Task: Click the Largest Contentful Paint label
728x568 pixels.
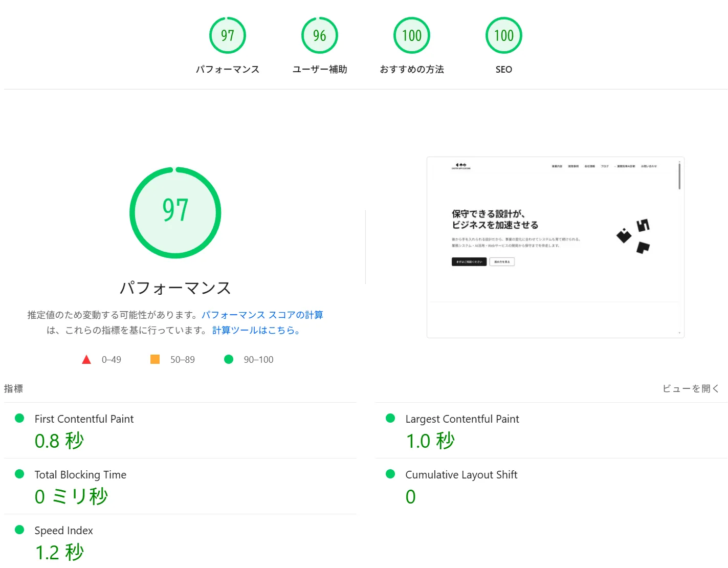Action: (462, 419)
